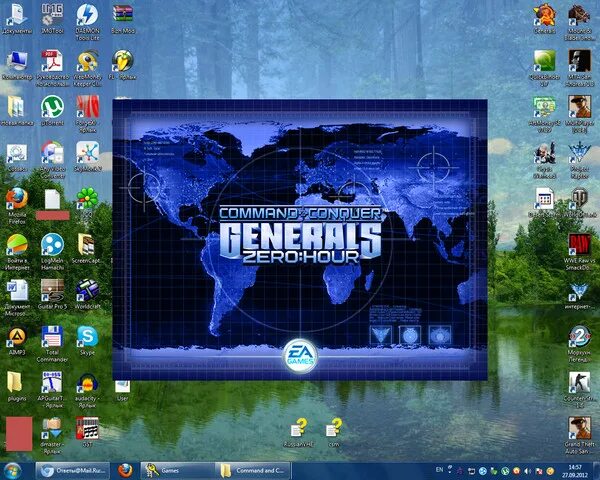Launch Guitar Pro 5 shortcut
The width and height of the screenshot is (600, 480).
point(52,292)
